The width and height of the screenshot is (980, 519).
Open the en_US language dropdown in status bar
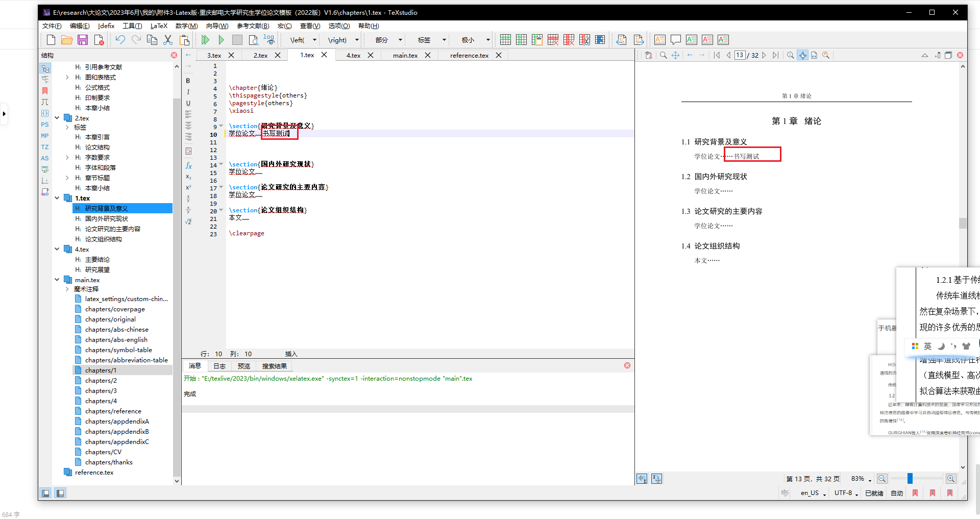813,493
